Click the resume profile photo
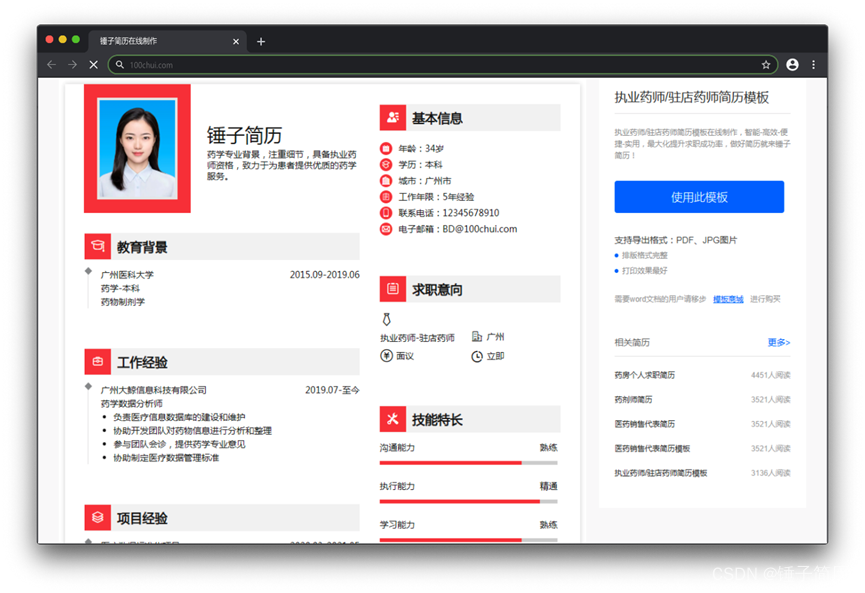This screenshot has width=865, height=593. tap(137, 148)
